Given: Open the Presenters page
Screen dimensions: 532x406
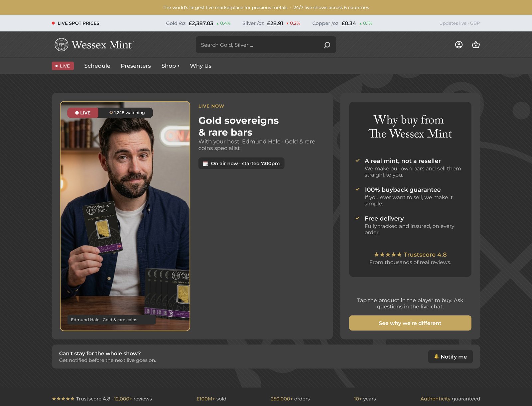Looking at the screenshot, I should pos(136,66).
